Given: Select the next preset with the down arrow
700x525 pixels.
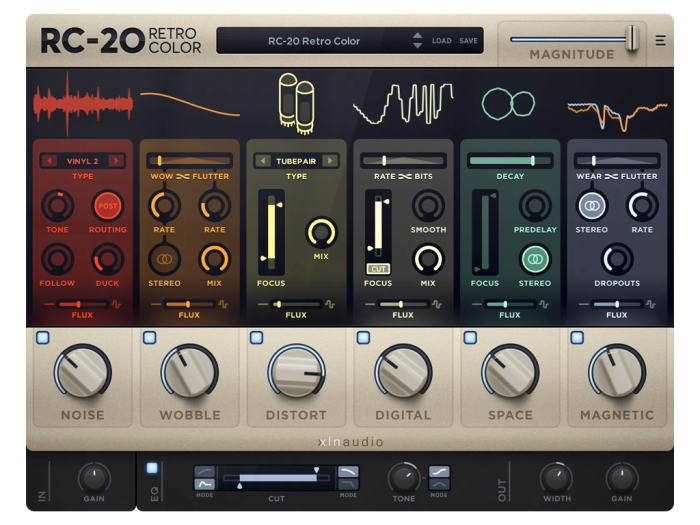Looking at the screenshot, I should (417, 45).
